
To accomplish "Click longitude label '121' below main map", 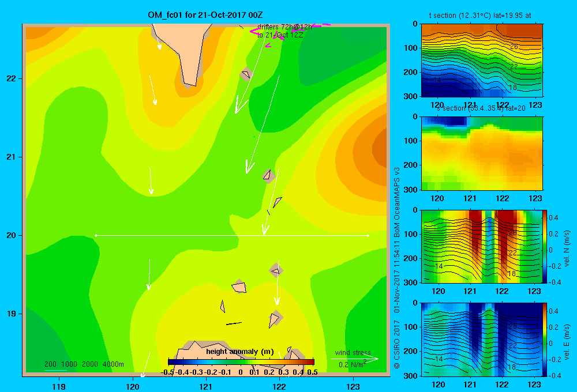I will [206, 386].
